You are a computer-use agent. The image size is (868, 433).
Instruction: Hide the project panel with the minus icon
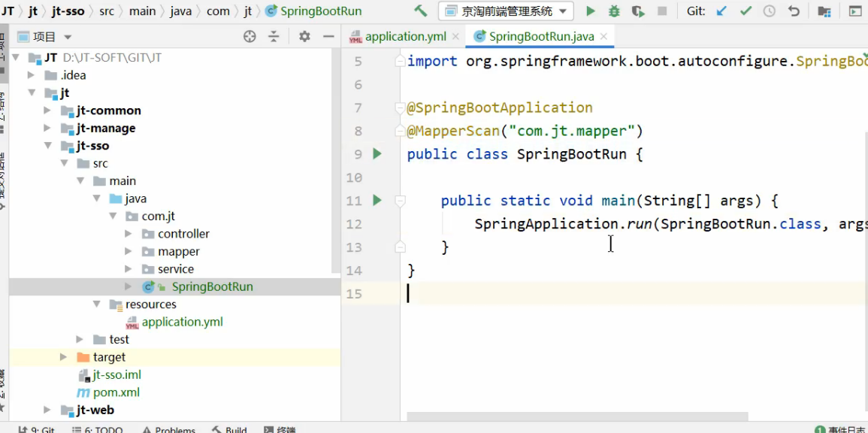[x=329, y=37]
